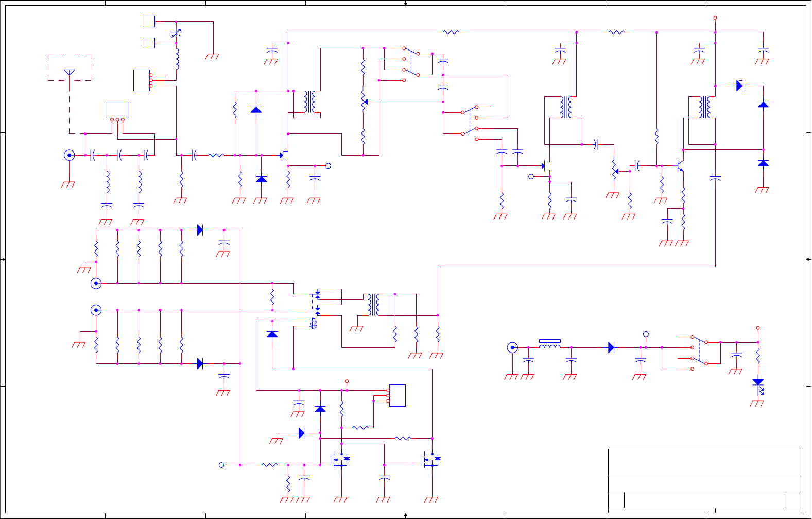Viewport: 812px width, 519px height.
Task: Click the antenna symbol inside the dashed box
Action: 69,73
